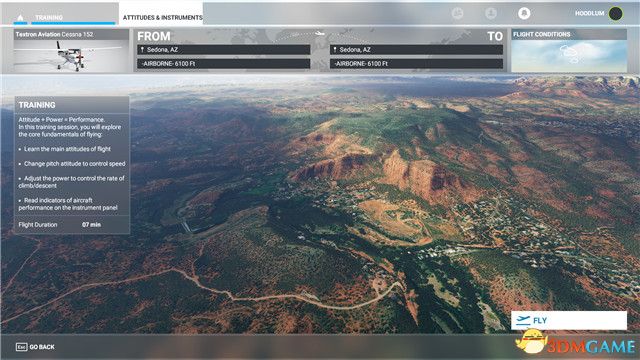Screen dimensions: 640x360
Task: Click the FLIGHT CONDITIONS title
Action: coord(542,34)
